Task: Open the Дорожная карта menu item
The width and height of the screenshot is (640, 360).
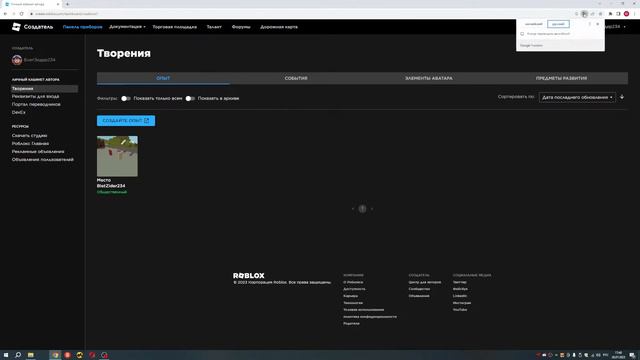Action: tap(279, 27)
